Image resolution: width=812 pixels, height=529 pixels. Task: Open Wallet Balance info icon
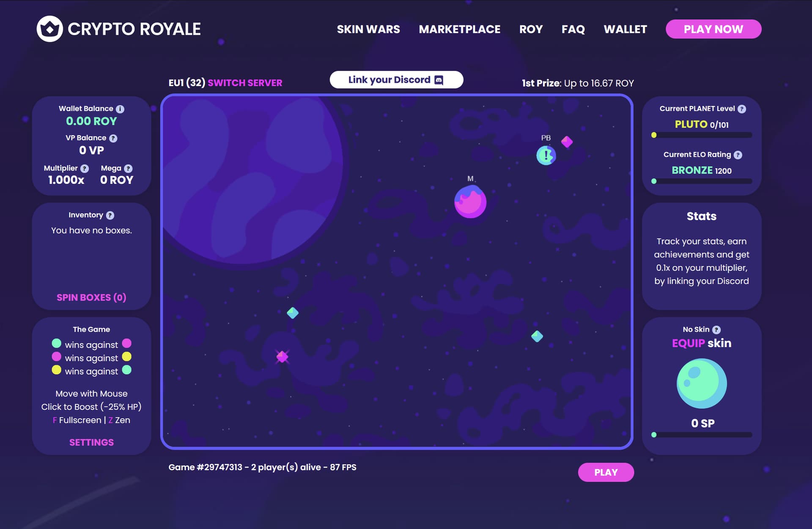coord(120,109)
